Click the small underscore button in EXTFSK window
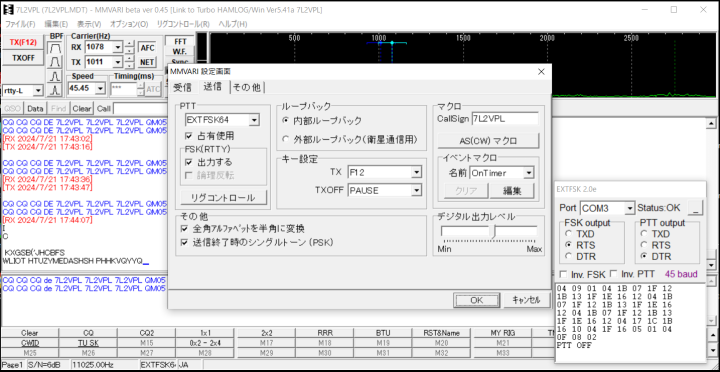Viewport: 720px width, 372px height. 696,208
